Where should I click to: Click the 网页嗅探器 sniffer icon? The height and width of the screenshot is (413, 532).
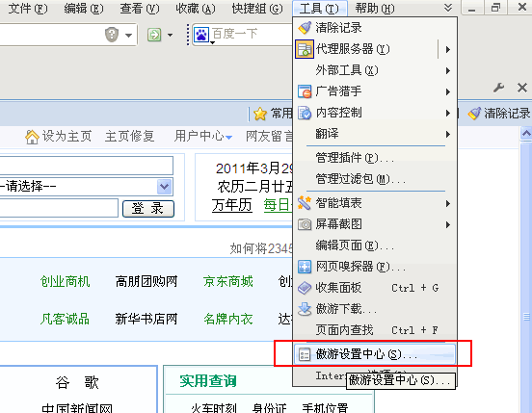click(x=305, y=267)
